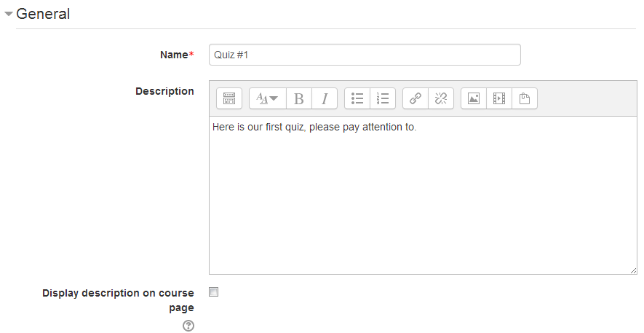Click the bold "Name" field label
The width and height of the screenshot is (644, 333).
pyautogui.click(x=174, y=55)
